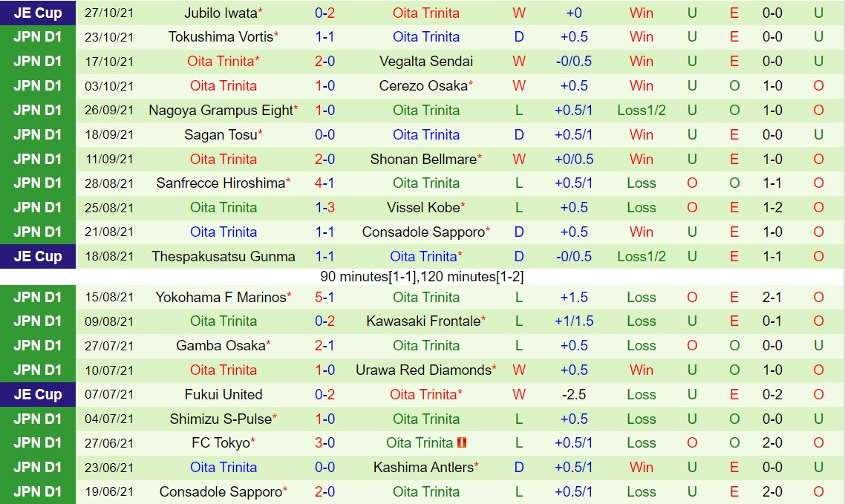The image size is (845, 504).
Task: Open the Nagoya Grampus Eight link
Action: (x=221, y=111)
